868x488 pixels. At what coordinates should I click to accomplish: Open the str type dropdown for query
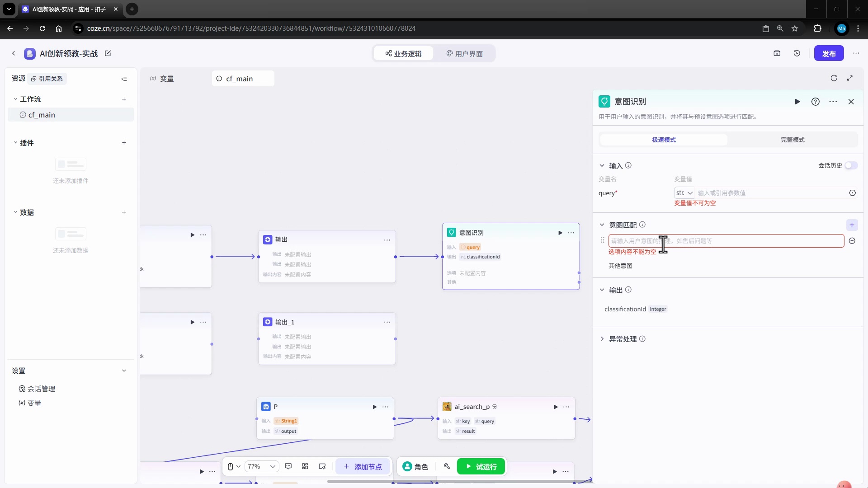tap(684, 193)
